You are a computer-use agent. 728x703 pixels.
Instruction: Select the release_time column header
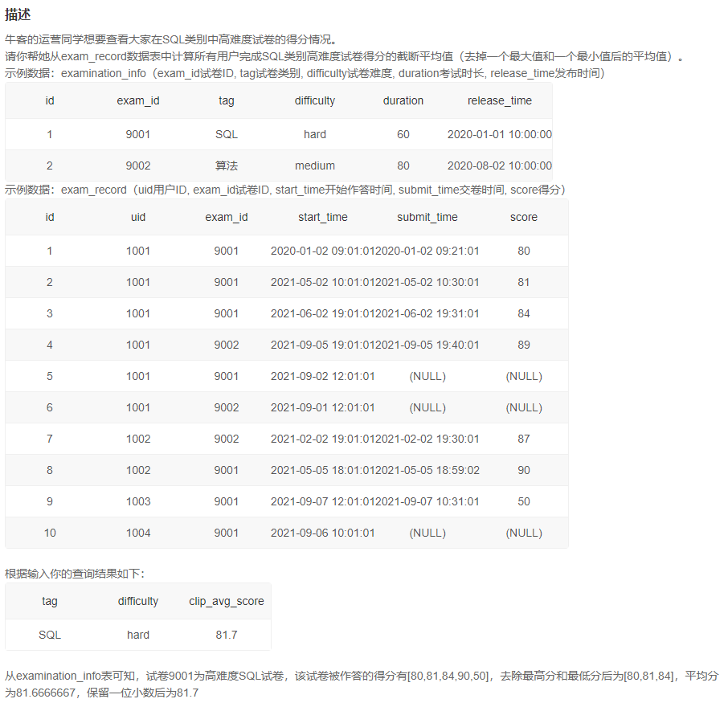[x=498, y=100]
